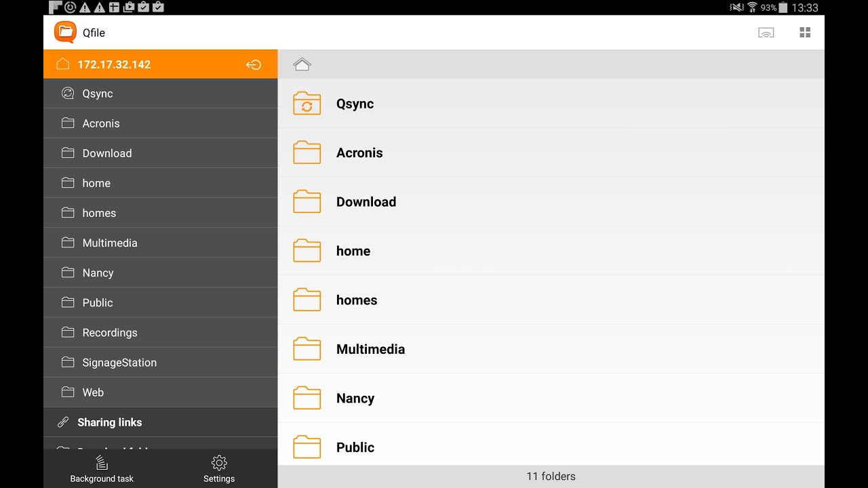Select Public in the sidebar
The width and height of the screenshot is (868, 488).
pos(161,302)
